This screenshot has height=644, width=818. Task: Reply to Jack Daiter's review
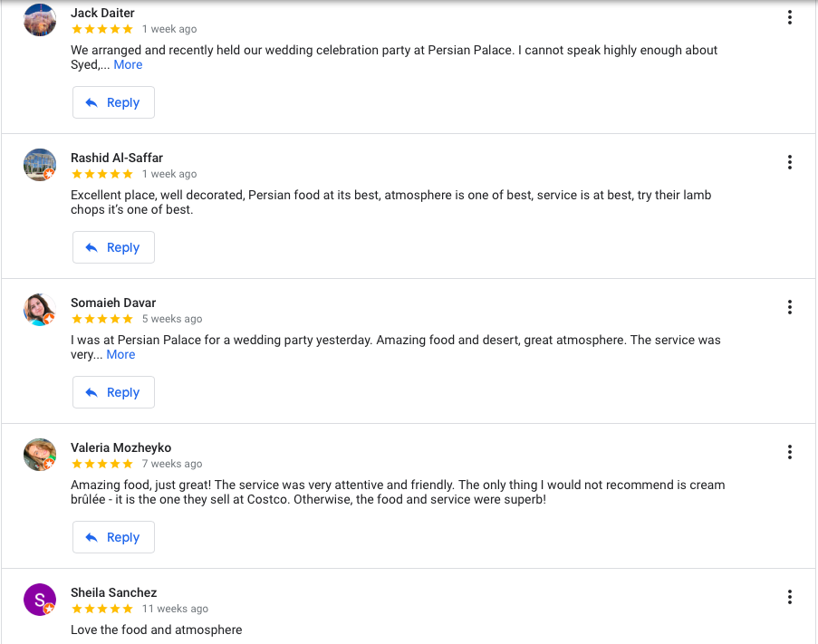point(113,102)
